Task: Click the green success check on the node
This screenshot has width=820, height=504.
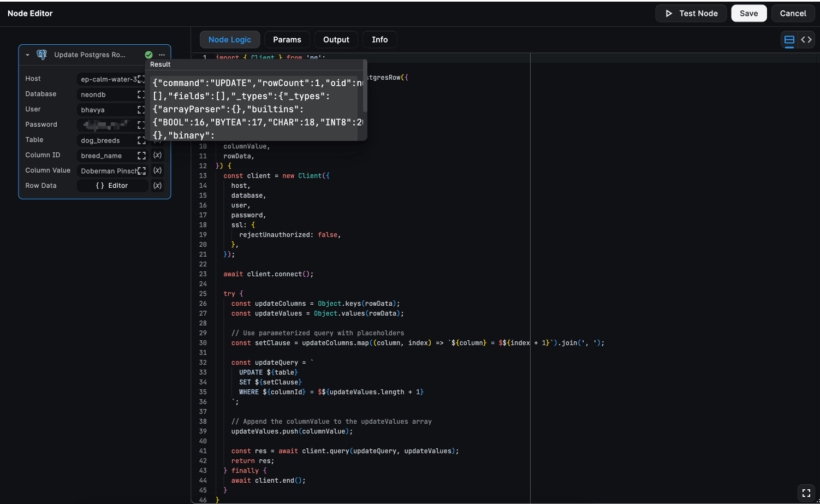Action: (148, 55)
